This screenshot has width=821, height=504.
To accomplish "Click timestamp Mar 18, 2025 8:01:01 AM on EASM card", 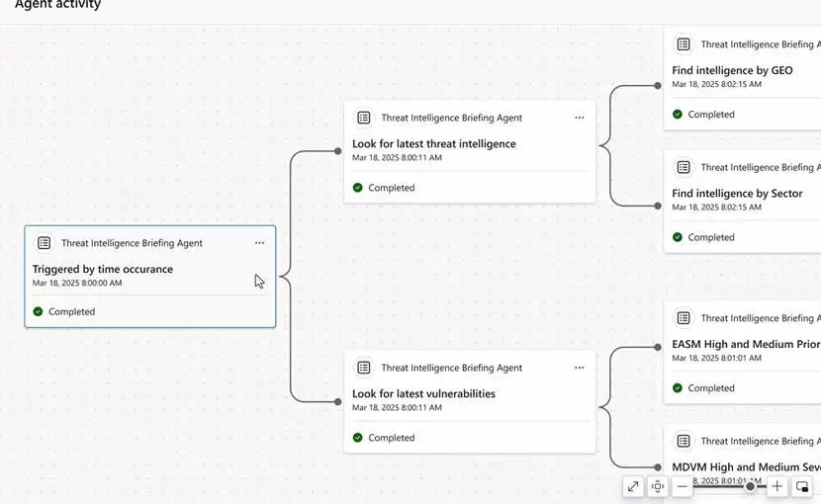I will tap(716, 358).
